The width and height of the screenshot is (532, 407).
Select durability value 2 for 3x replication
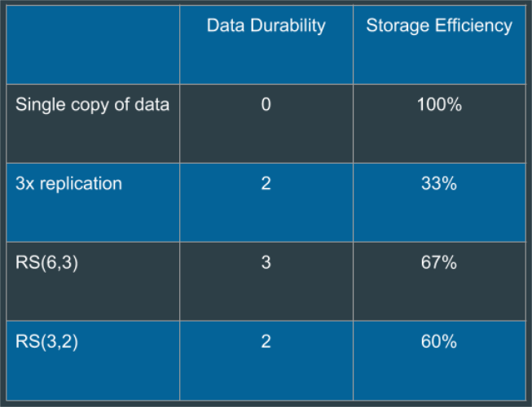[266, 184]
